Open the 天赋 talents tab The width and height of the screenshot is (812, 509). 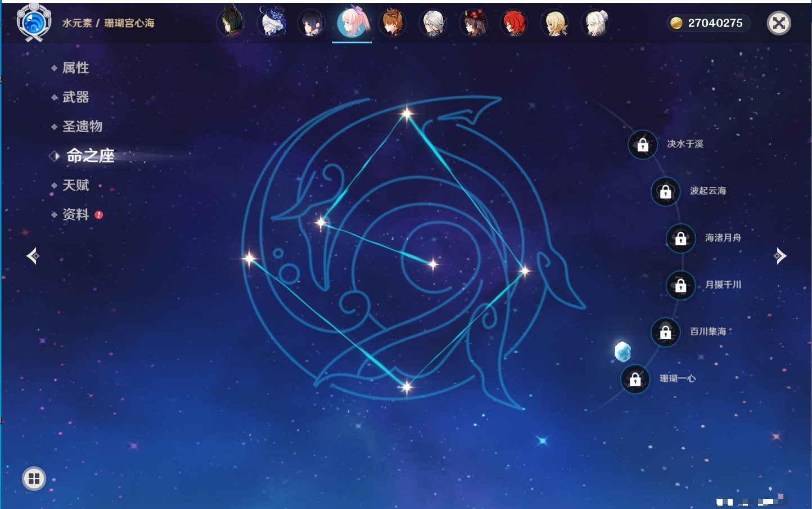pos(75,185)
